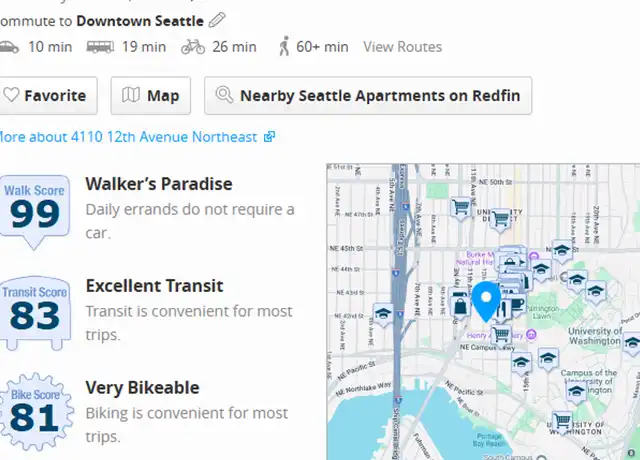Select the walking commute 60+ min icon
Screen dimensions: 640x460
point(284,46)
